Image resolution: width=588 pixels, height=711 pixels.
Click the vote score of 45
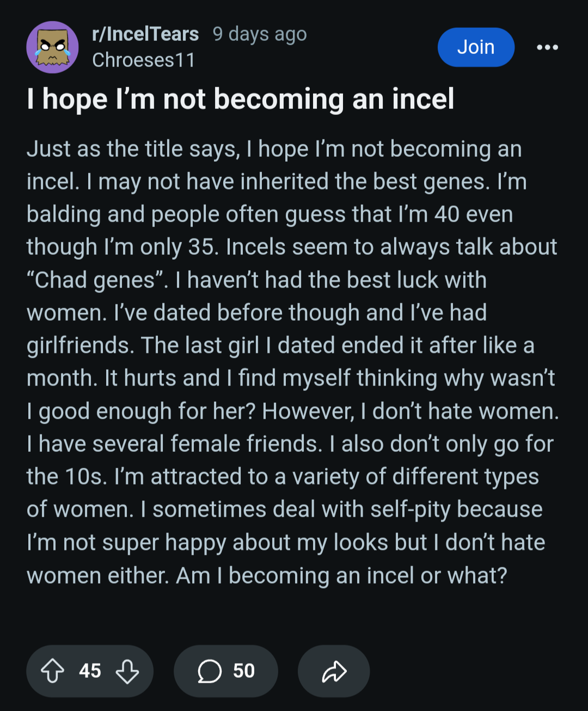click(x=90, y=671)
